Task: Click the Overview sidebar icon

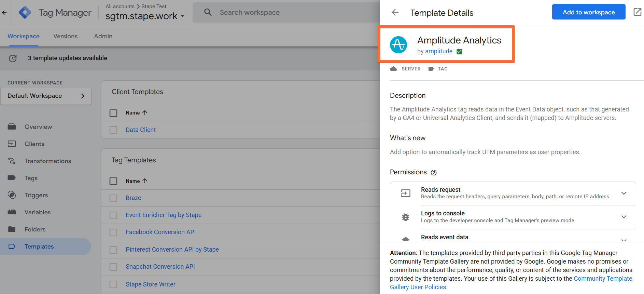Action: click(12, 127)
